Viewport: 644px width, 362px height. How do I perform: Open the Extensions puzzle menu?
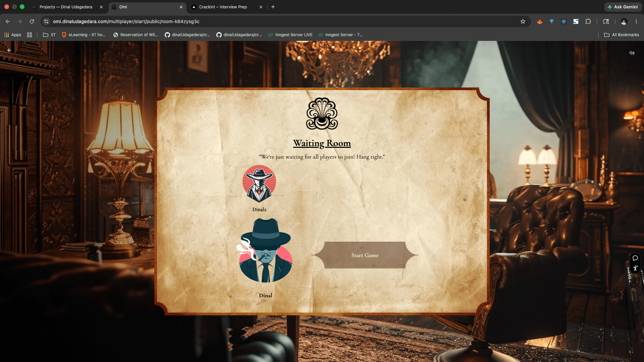pos(588,21)
